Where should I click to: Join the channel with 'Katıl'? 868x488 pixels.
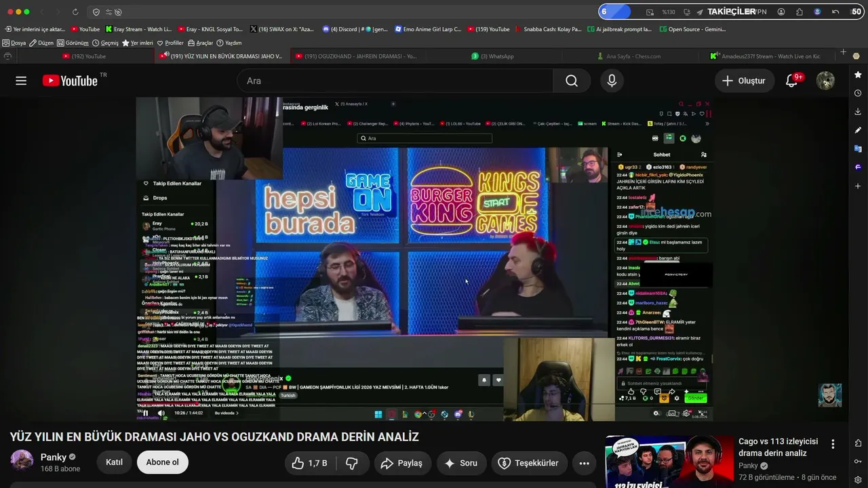pyautogui.click(x=114, y=462)
